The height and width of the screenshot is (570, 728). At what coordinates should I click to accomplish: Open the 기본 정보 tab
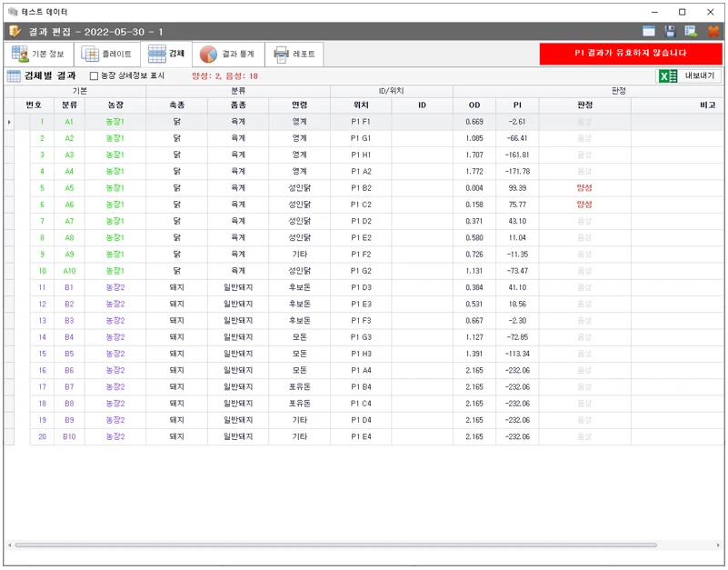39,54
